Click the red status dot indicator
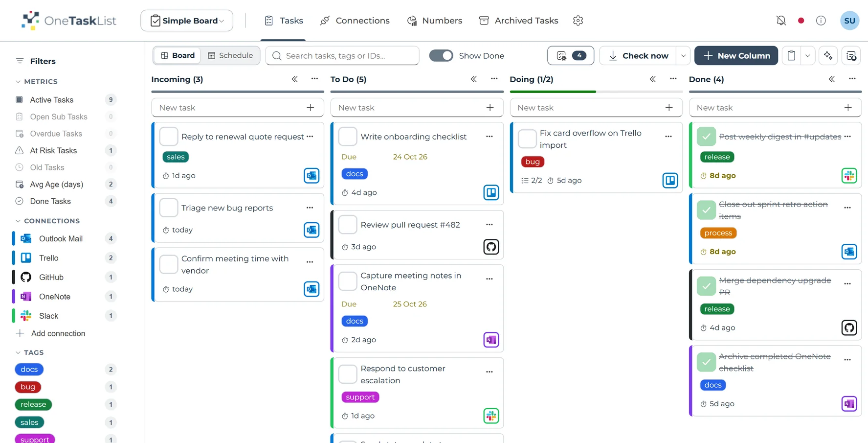 point(801,21)
